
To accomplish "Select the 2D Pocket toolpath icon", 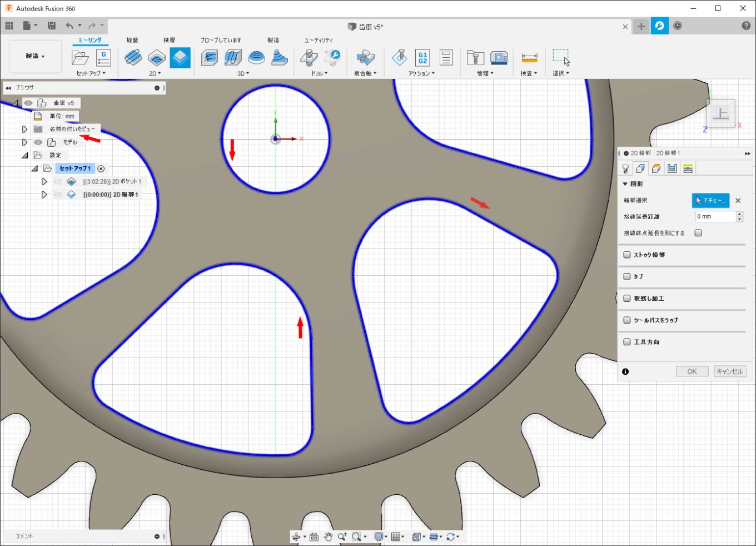I will pos(157,58).
